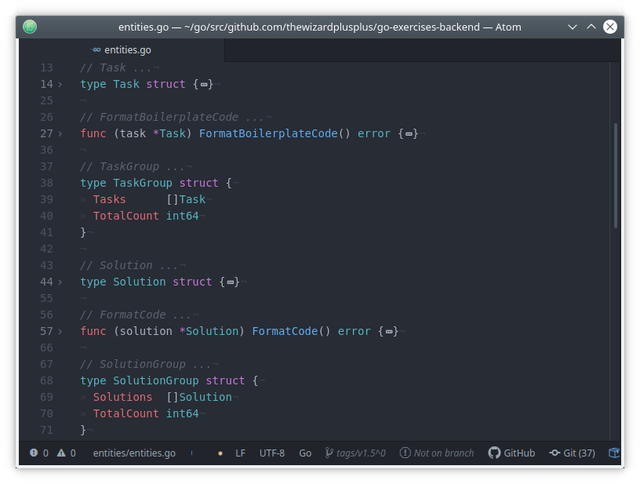The image size is (640, 484).
Task: Click the package updates box icon
Action: [x=613, y=453]
